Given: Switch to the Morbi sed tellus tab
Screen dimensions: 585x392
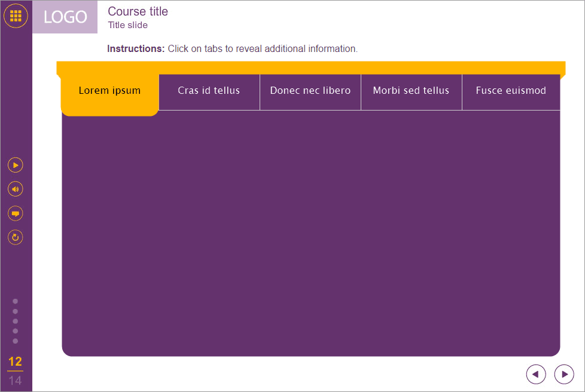Looking at the screenshot, I should point(411,91).
